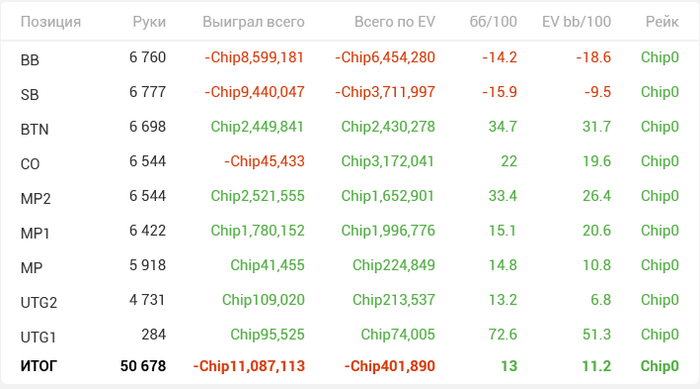Viewport: 700px width, 389px height.
Task: Click the Всего по EV column header
Action: [395, 21]
